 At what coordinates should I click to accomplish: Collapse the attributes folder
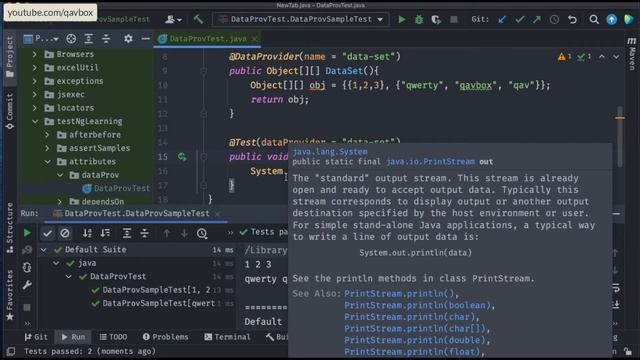(47, 162)
